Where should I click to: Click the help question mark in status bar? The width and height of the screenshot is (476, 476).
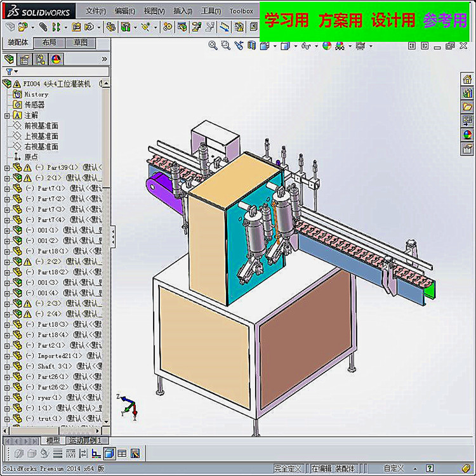click(430, 468)
